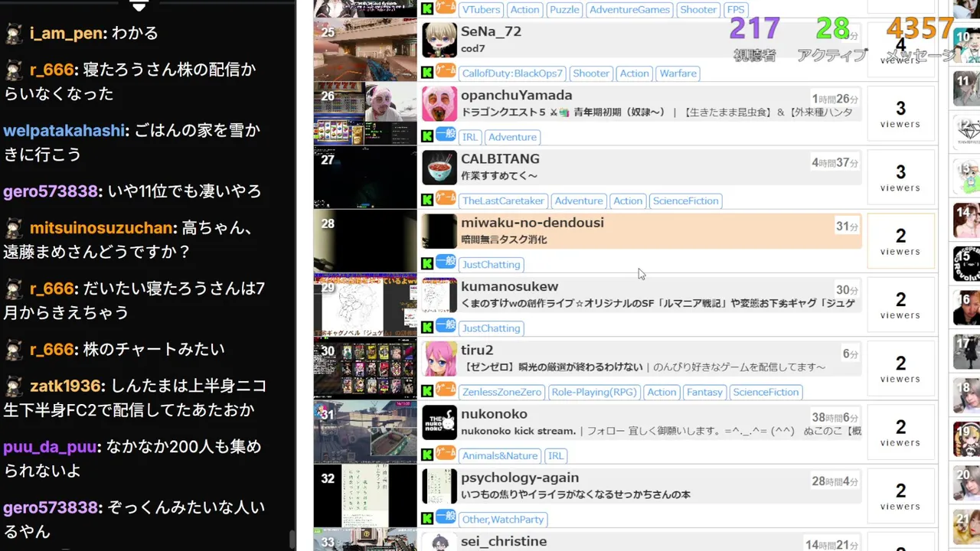This screenshot has height=551, width=980.
Task: Click the i_am_pen username in chat
Action: [x=67, y=33]
